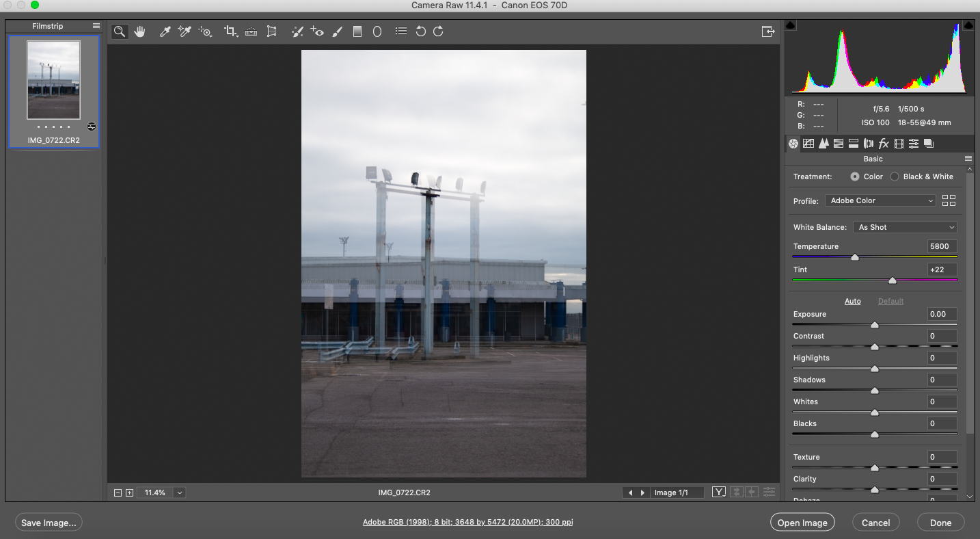980x539 pixels.
Task: Select the White Balance eyedropper tool
Action: tap(165, 31)
